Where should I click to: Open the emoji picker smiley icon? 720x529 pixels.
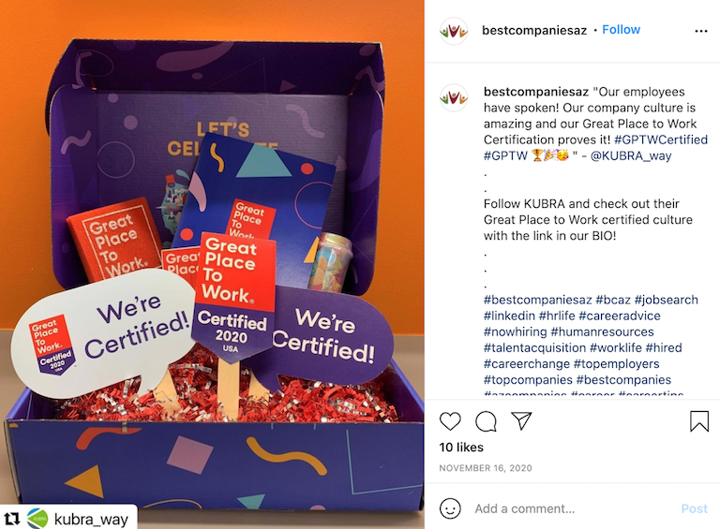[450, 508]
